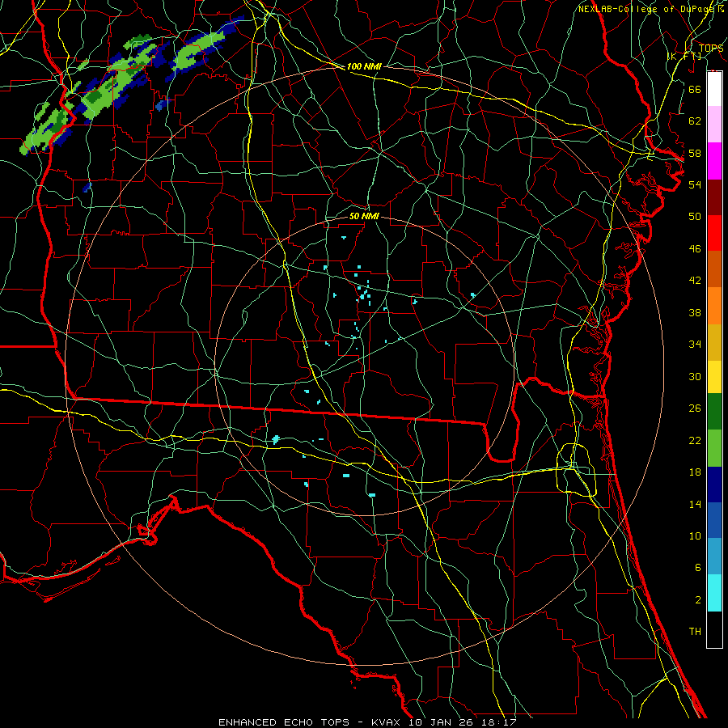The width and height of the screenshot is (728, 728).
Task: Click the "54" legend value
Action: (x=695, y=184)
